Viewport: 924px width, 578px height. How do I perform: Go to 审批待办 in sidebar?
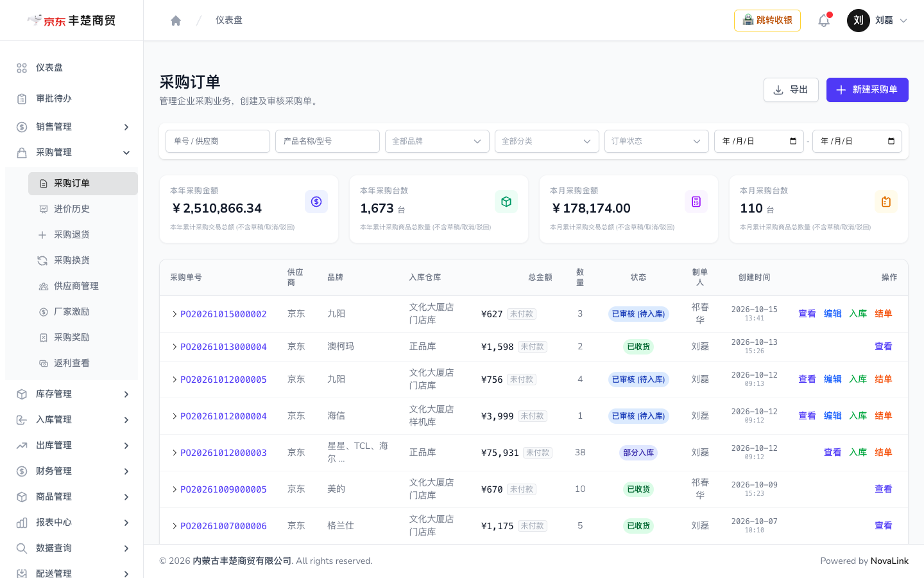point(71,99)
